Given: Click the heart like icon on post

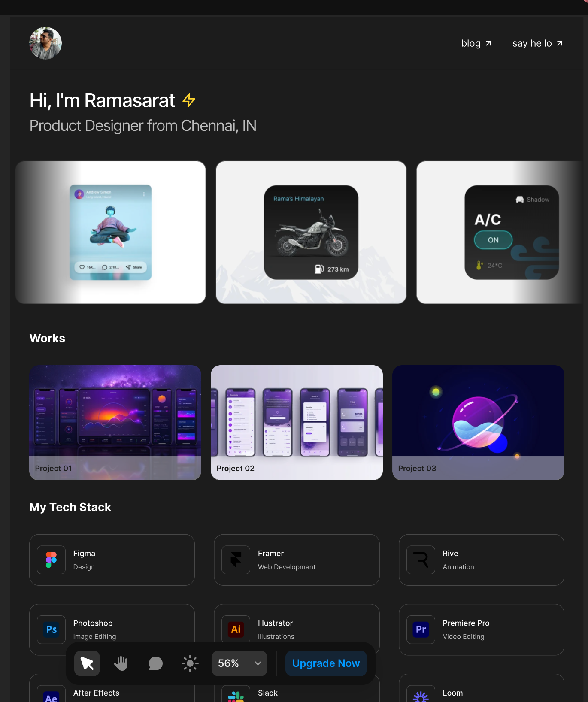Looking at the screenshot, I should click(82, 267).
